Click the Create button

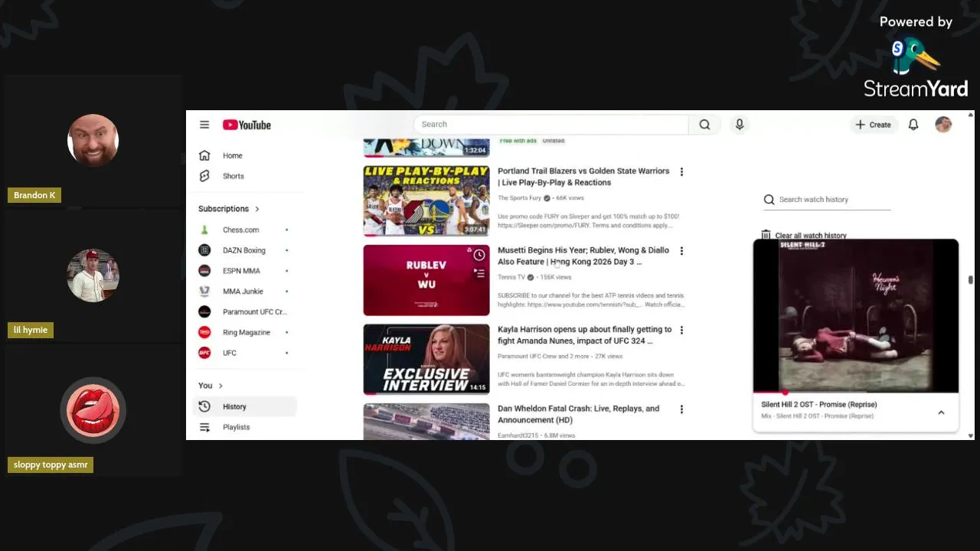[873, 125]
